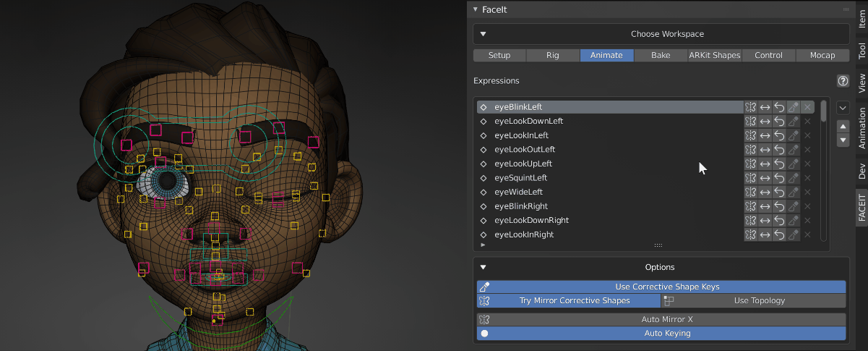Collapse the FaceIt panel header
The height and width of the screenshot is (351, 868).
click(475, 9)
